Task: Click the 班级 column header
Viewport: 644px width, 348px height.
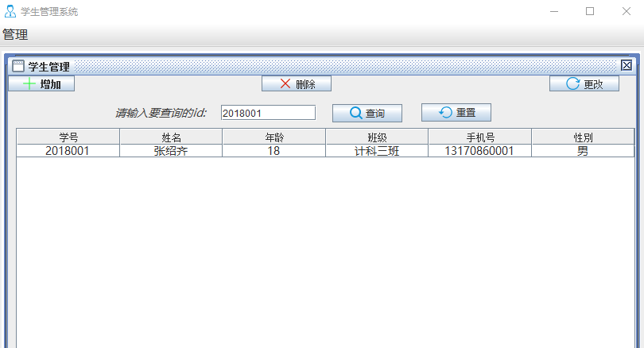Action: pos(377,137)
